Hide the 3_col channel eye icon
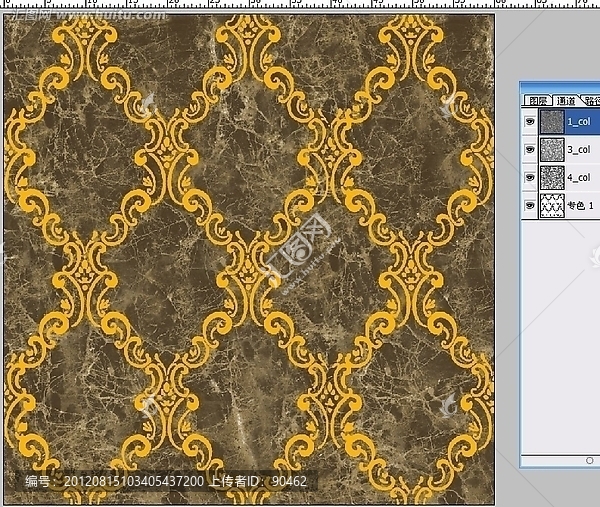 click(530, 149)
